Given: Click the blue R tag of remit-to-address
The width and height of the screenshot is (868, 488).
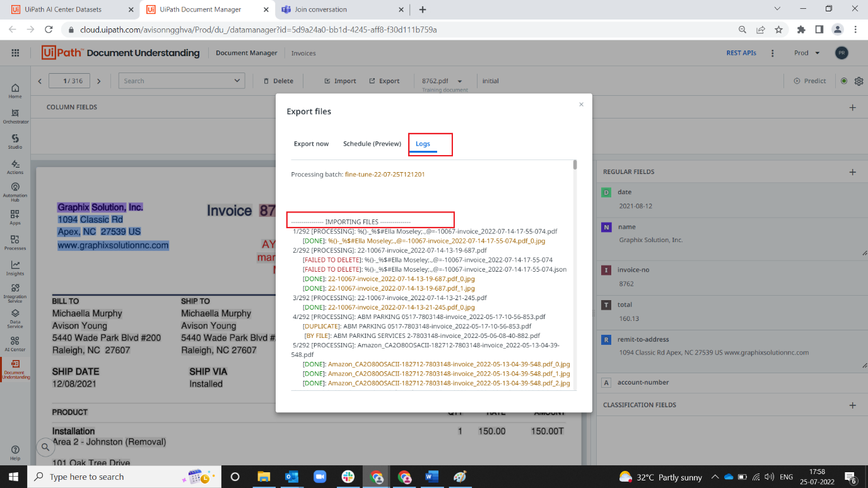Looking at the screenshot, I should (607, 340).
